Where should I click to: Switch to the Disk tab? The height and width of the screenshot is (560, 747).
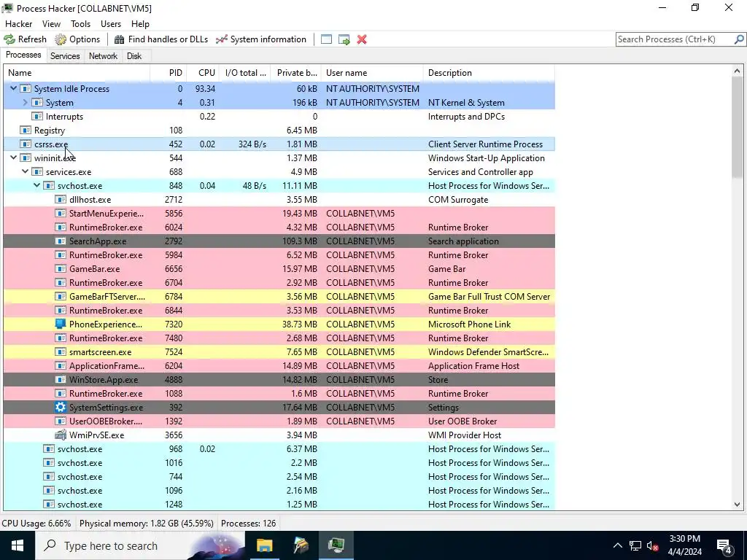[134, 55]
